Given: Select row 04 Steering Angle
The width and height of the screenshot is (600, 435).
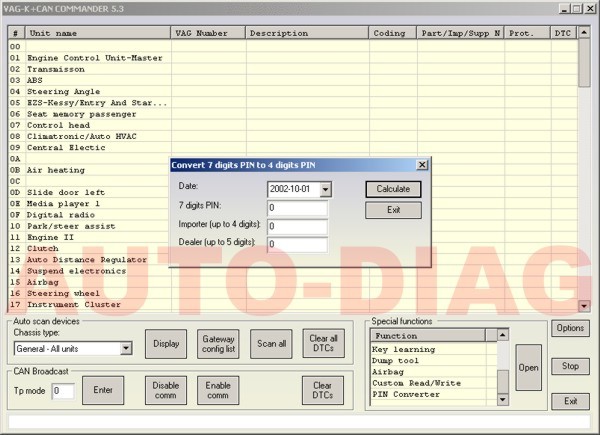Looking at the screenshot, I should pyautogui.click(x=293, y=92).
